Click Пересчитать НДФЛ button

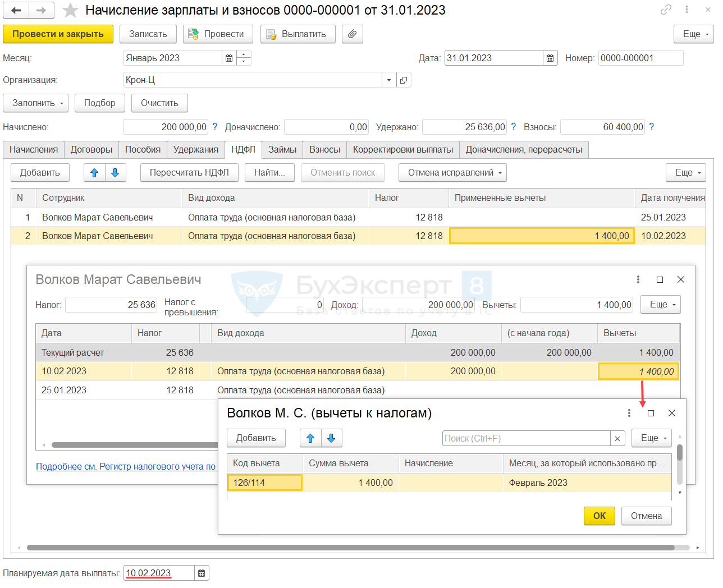click(189, 173)
